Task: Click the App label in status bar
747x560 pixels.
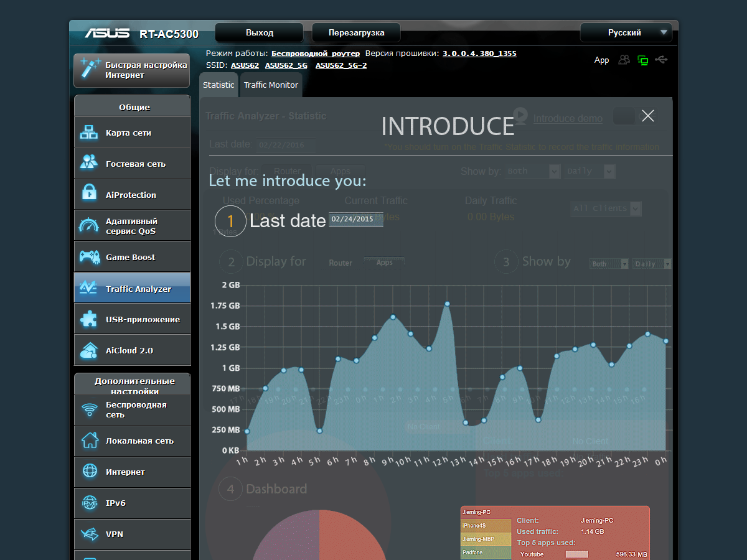Action: pyautogui.click(x=601, y=60)
